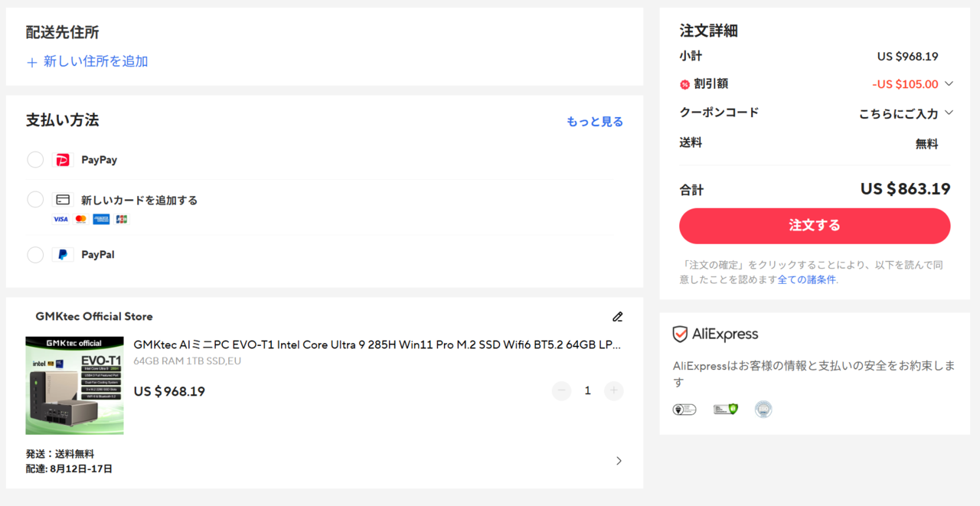Add a new address via 新しい住所を追加
Viewport: 980px width, 506px height.
tap(96, 61)
